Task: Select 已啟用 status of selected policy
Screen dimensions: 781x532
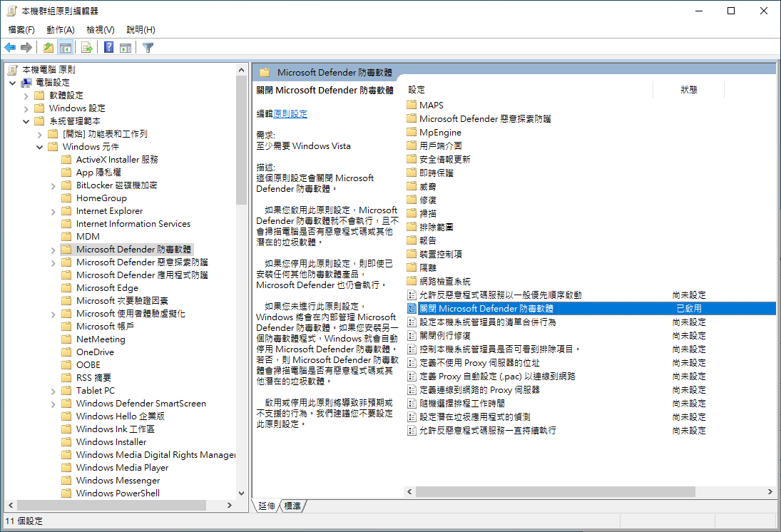Action: [689, 308]
